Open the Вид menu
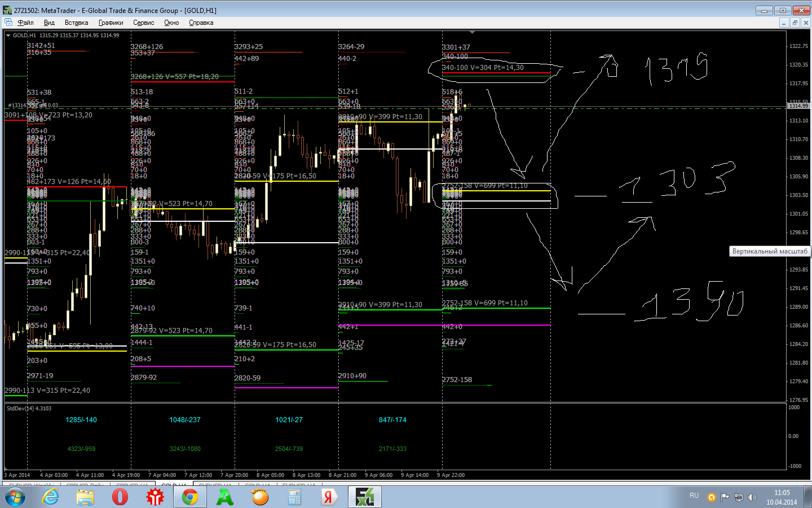The image size is (812, 508). tap(49, 23)
